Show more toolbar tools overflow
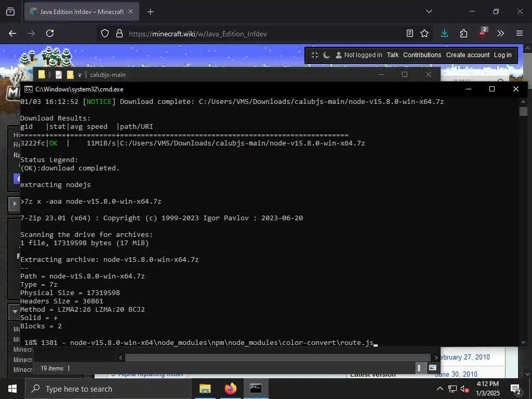Viewport: 532px width, 399px height. point(500,33)
